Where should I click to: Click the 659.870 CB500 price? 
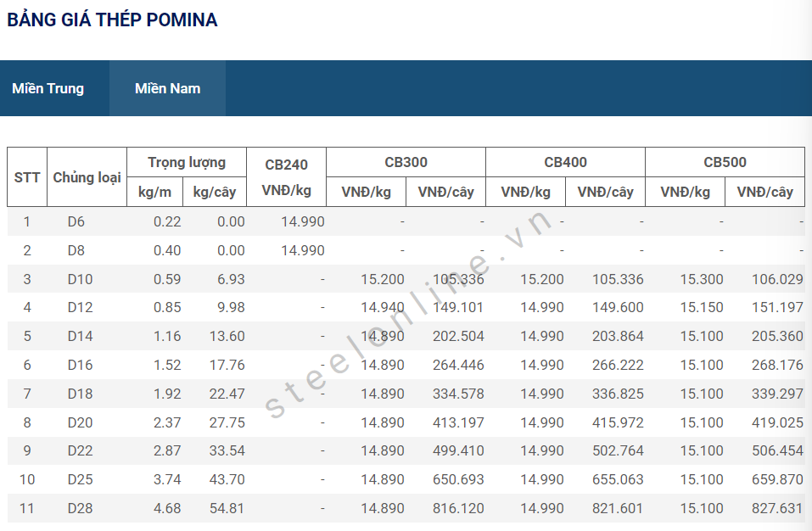(x=777, y=480)
